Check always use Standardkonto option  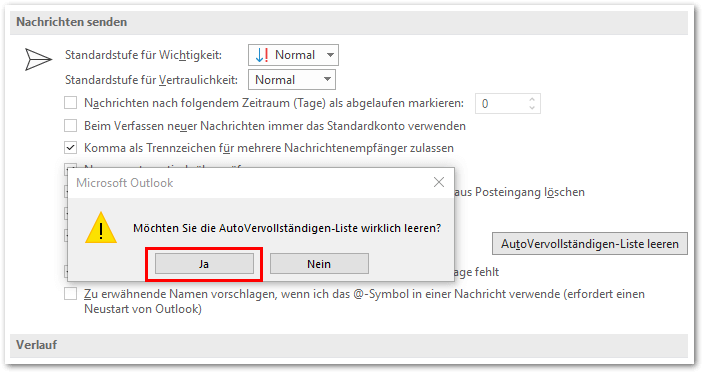point(70,126)
